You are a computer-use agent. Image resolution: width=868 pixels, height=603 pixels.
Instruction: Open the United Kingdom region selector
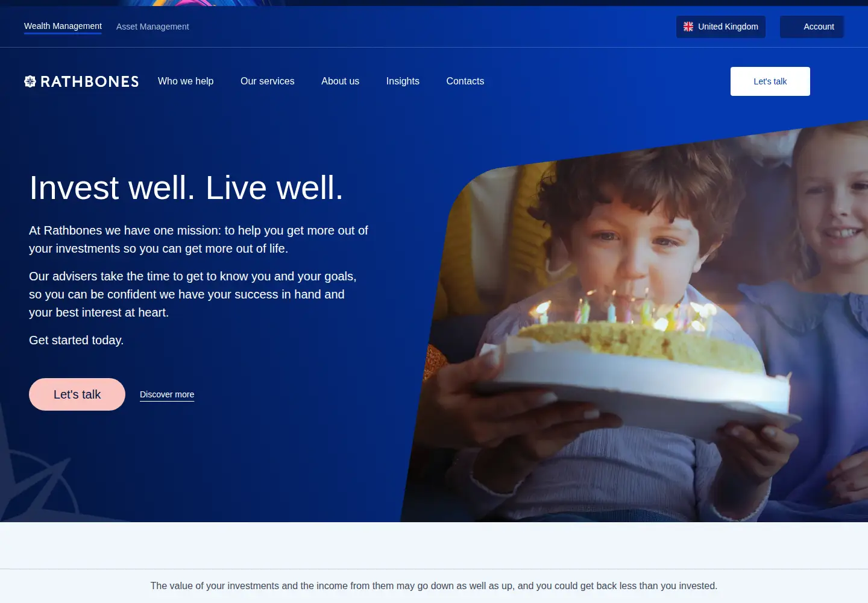pos(721,27)
